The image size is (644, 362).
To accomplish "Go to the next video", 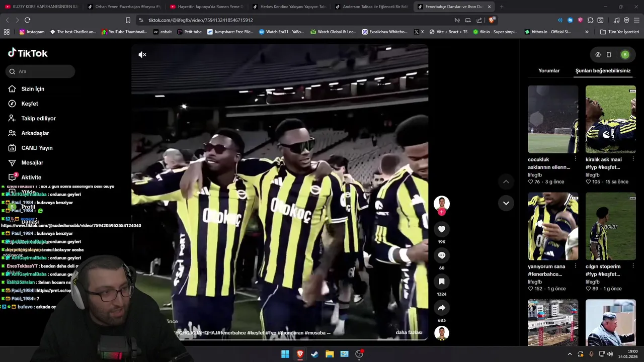I will tap(506, 203).
